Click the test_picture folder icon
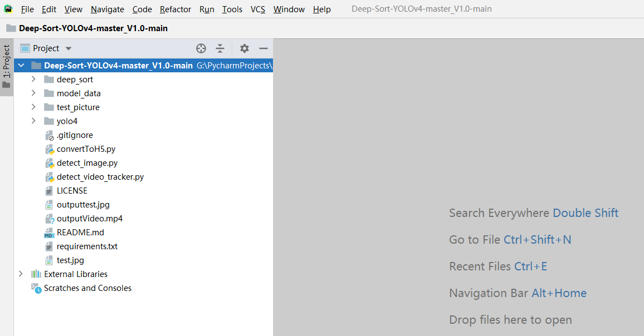Screen dimensions: 644x336 [49, 107]
